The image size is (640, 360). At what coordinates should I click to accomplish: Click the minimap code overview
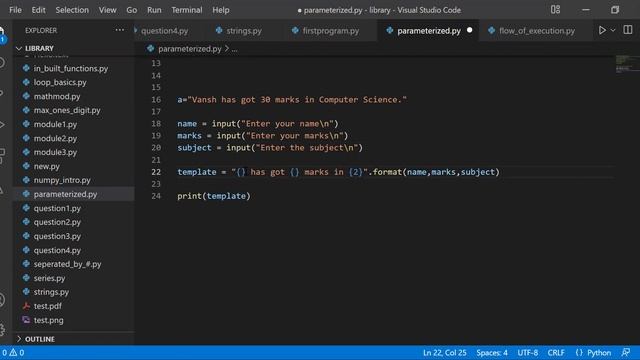[627, 64]
